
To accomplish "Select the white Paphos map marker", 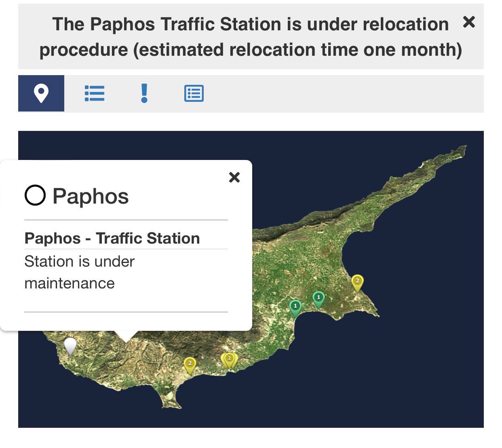I will (70, 345).
